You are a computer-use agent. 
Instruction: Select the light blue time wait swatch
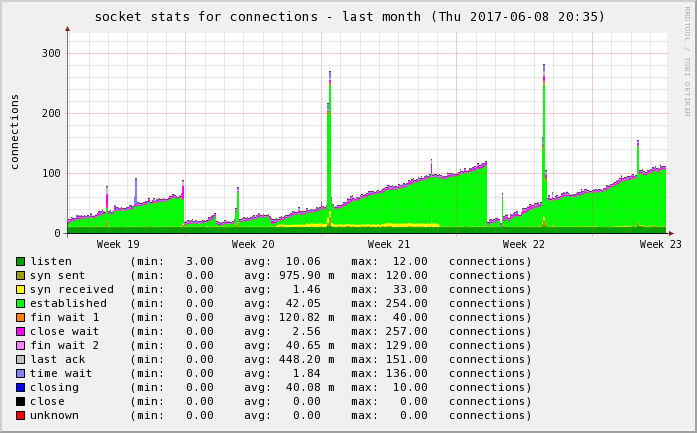coord(20,373)
